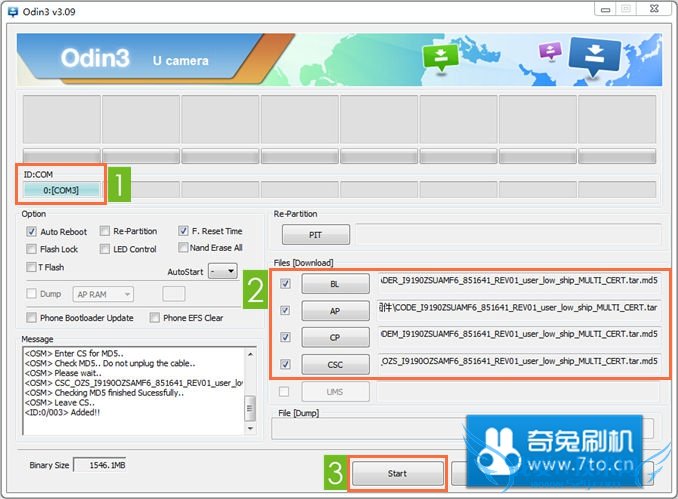The image size is (678, 499).
Task: Click the Message log scrollbar thumb
Action: coord(250,408)
